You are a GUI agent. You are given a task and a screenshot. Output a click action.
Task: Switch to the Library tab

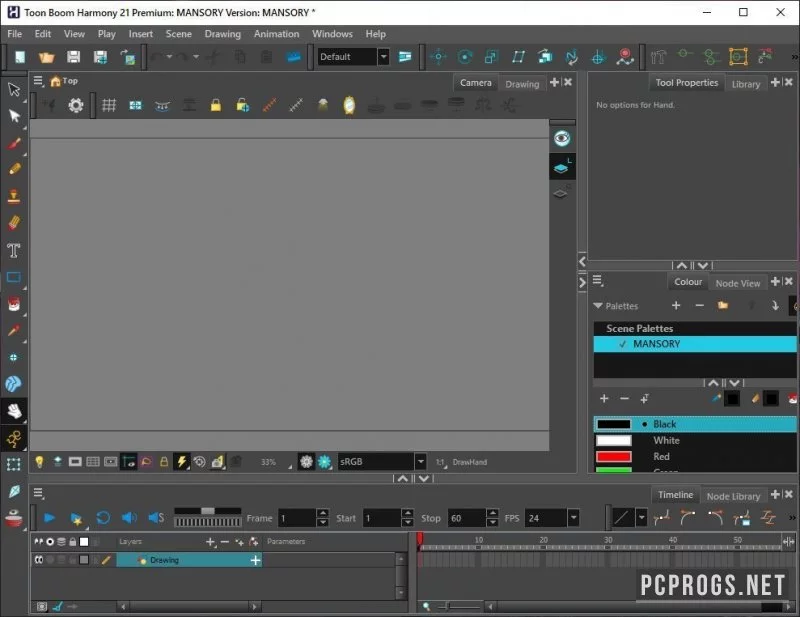(x=746, y=84)
